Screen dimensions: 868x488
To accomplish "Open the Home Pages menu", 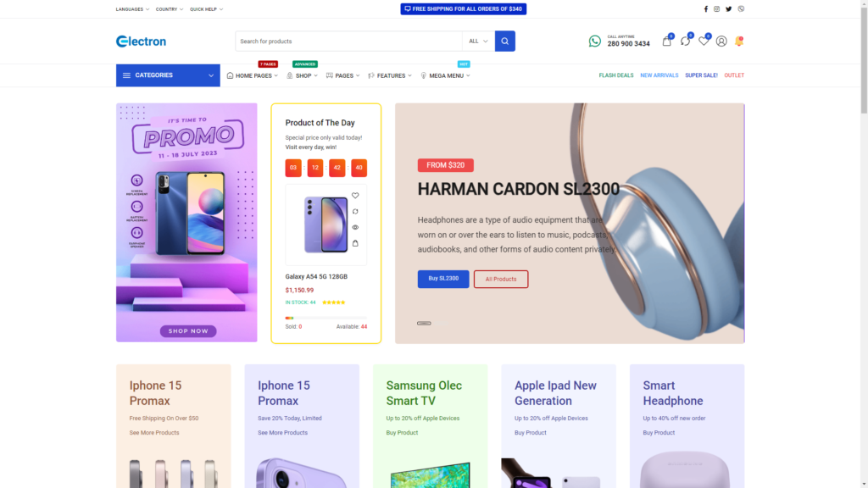I will pyautogui.click(x=253, y=75).
